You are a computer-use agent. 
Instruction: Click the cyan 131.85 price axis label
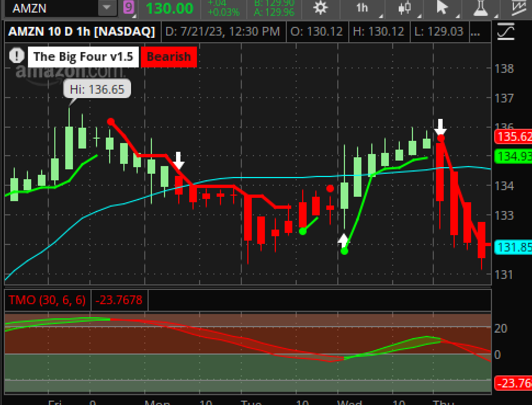pyautogui.click(x=513, y=247)
